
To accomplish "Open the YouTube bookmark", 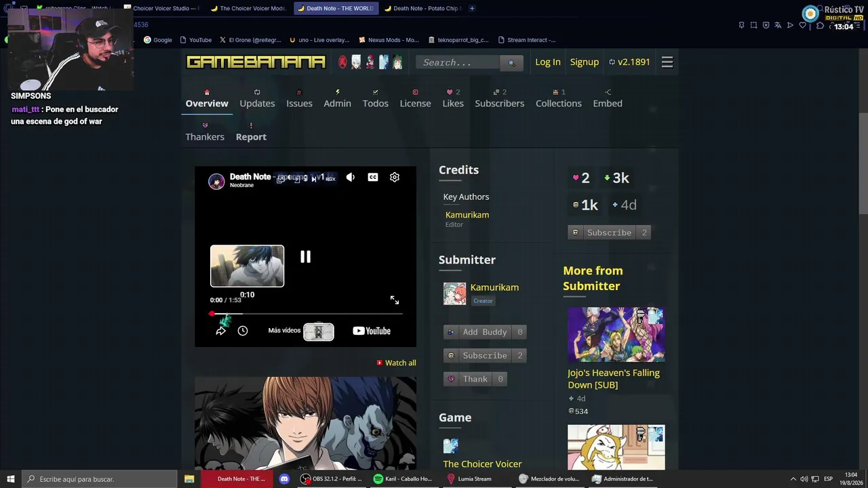I will 196,40.
